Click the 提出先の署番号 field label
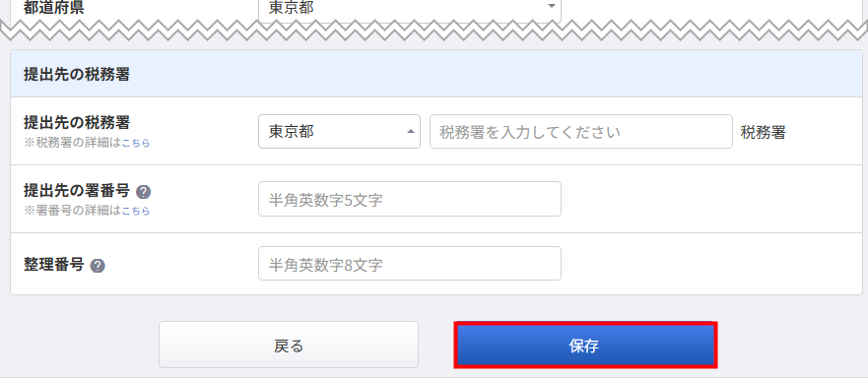Viewport: 868px width, 378px height. 77,191
